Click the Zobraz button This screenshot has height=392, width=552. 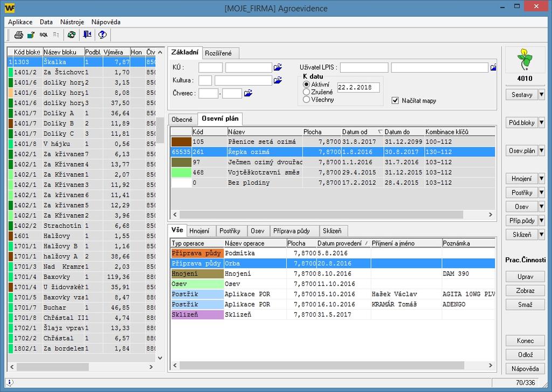(525, 291)
